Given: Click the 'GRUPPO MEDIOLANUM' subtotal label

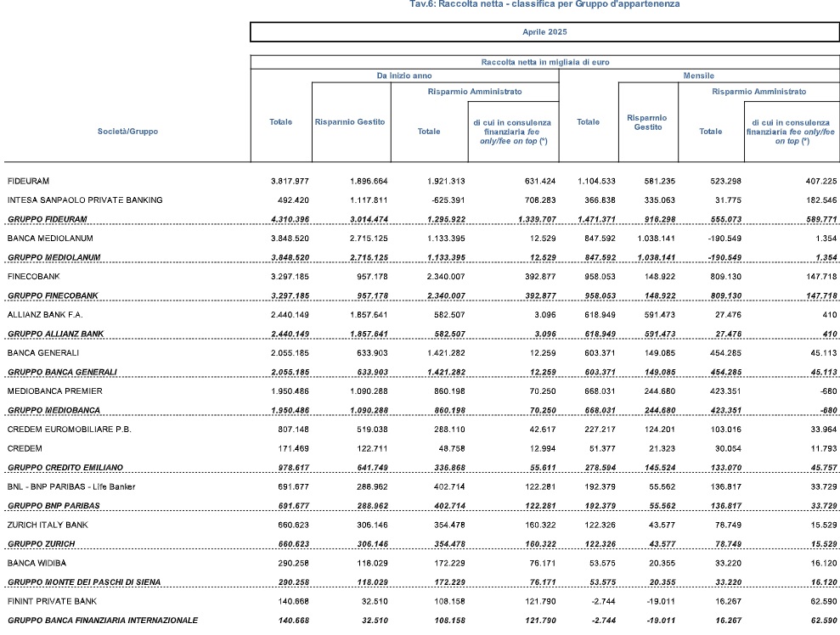Looking at the screenshot, I should (54, 257).
